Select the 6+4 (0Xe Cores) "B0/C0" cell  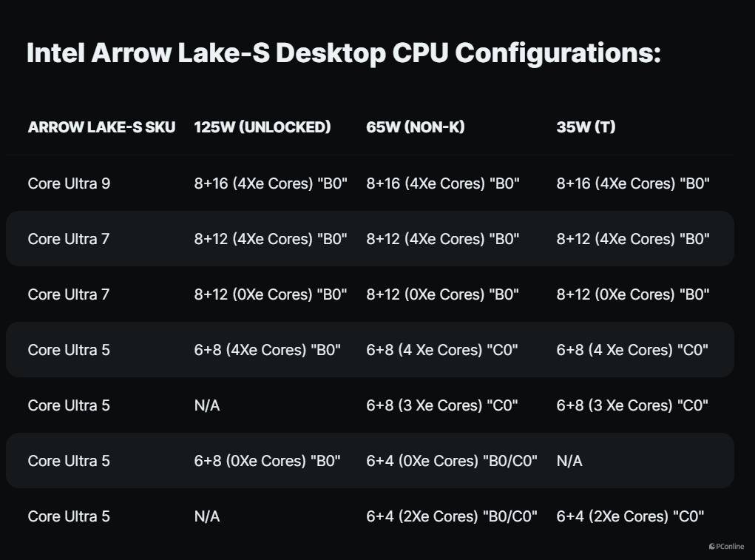pyautogui.click(x=452, y=461)
